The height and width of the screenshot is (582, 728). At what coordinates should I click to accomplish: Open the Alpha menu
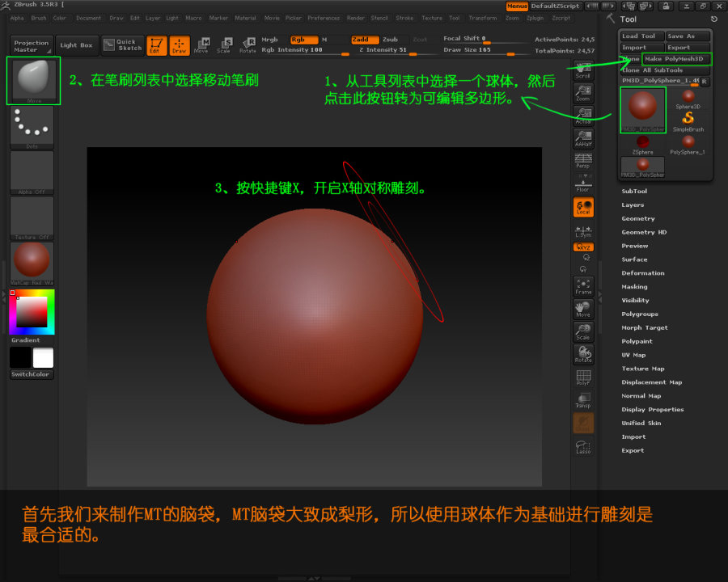[17, 18]
